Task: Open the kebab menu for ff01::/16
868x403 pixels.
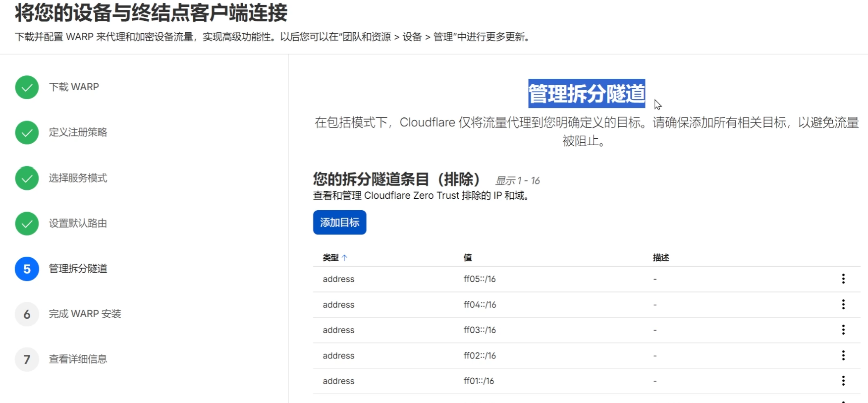Action: [843, 381]
